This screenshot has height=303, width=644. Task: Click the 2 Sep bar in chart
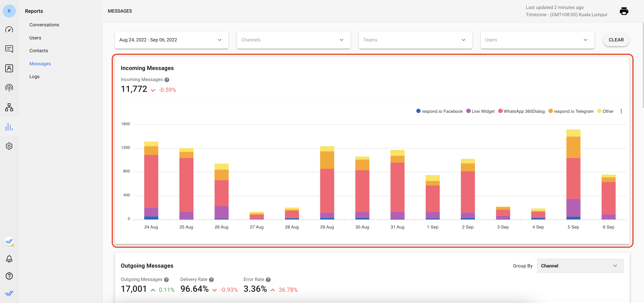[468, 189]
